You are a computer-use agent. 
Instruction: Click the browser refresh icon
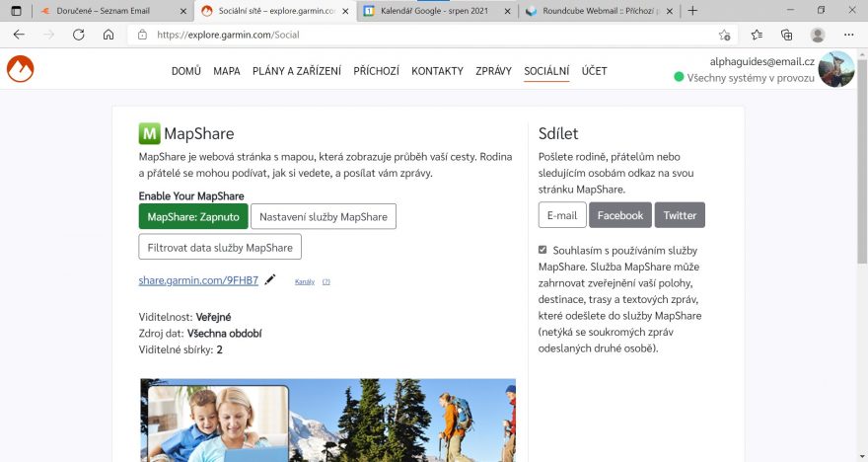79,35
